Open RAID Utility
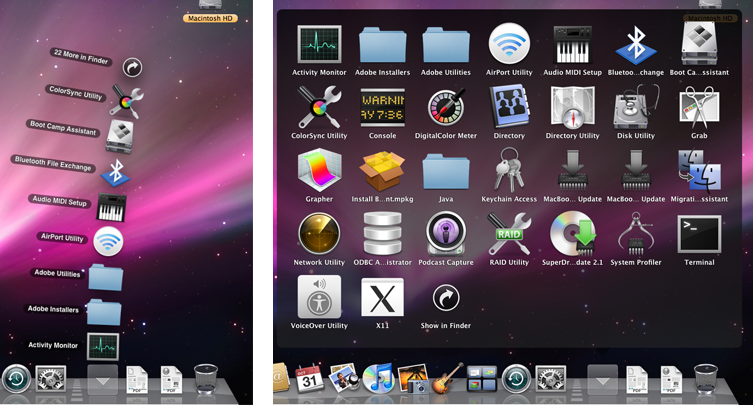Viewport: 753px width, 405px height. tap(509, 234)
